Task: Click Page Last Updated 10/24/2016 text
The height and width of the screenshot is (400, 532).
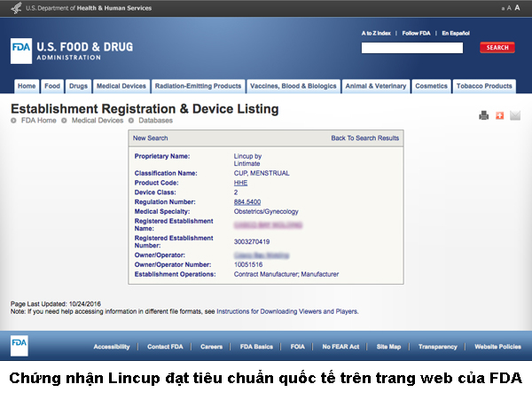Action: click(56, 304)
